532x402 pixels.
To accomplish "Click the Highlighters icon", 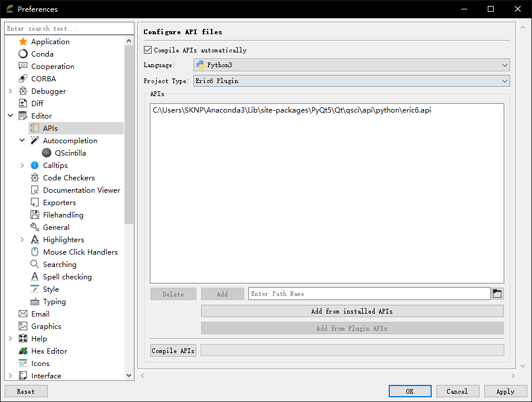I will click(35, 240).
